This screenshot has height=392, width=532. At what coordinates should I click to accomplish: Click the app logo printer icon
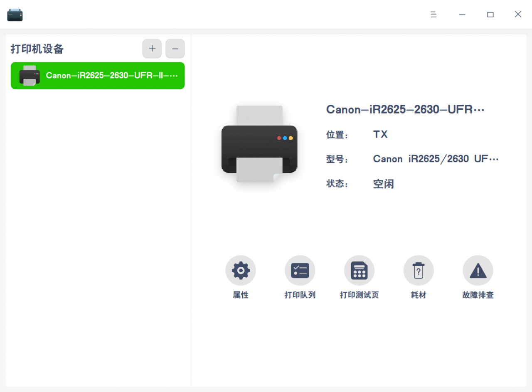(x=15, y=14)
